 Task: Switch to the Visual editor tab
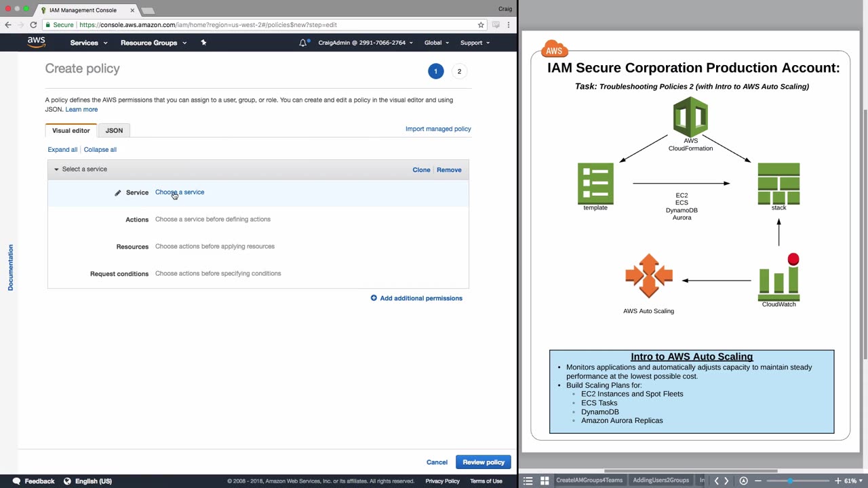click(x=71, y=130)
